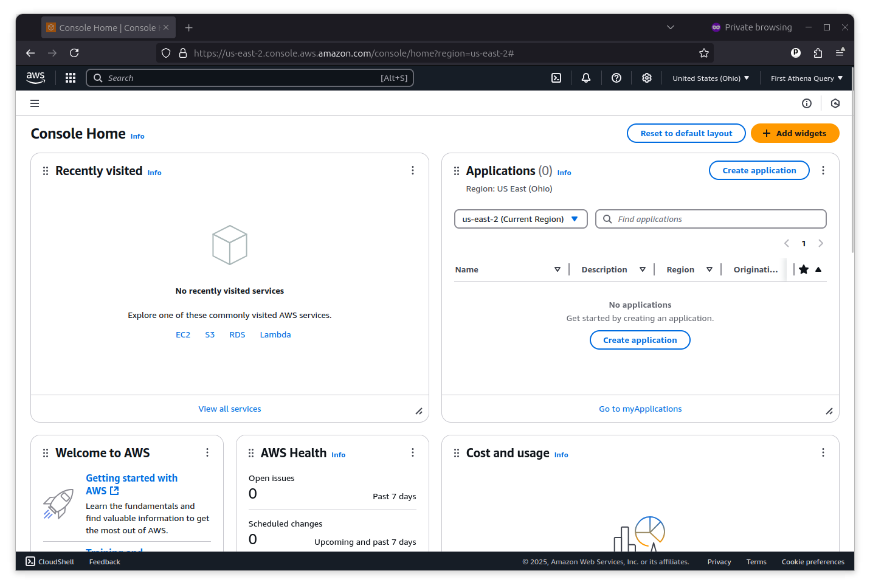Open the Recently visited widget options menu
This screenshot has width=870, height=588.
pos(413,170)
